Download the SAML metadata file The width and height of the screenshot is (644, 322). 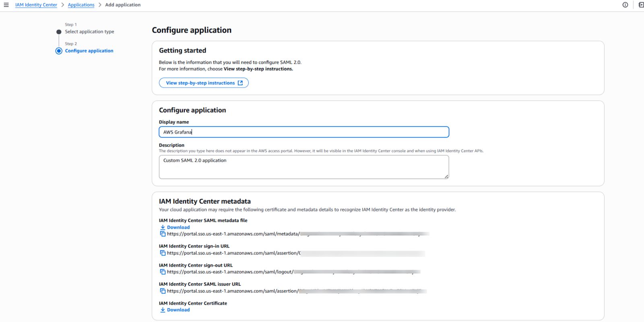click(x=178, y=227)
